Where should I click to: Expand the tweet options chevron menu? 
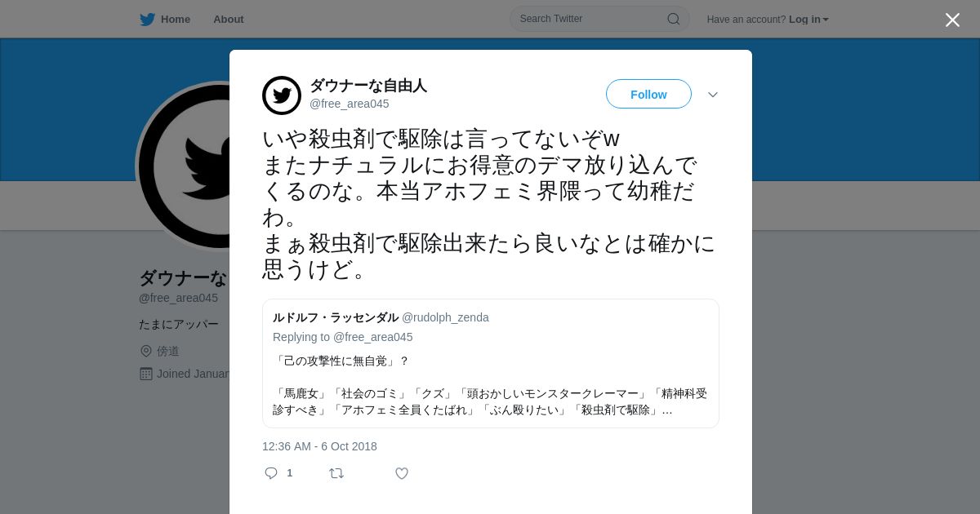pos(713,95)
